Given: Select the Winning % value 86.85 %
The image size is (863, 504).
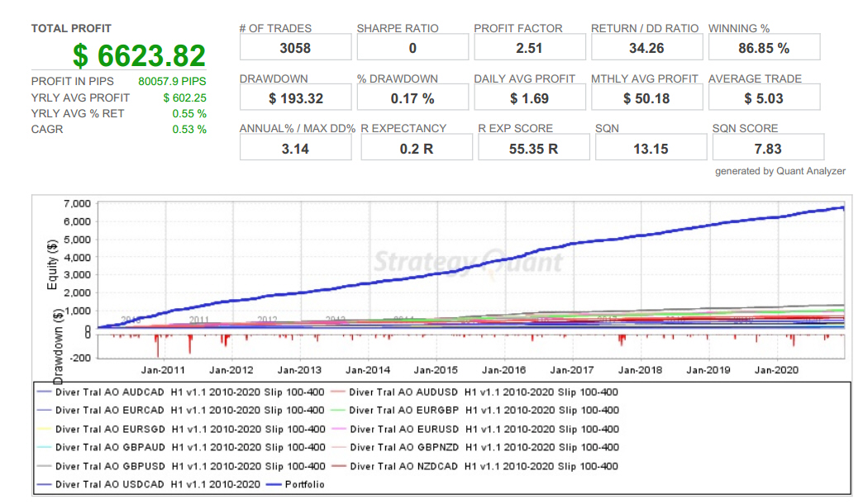Looking at the screenshot, I should (x=764, y=48).
